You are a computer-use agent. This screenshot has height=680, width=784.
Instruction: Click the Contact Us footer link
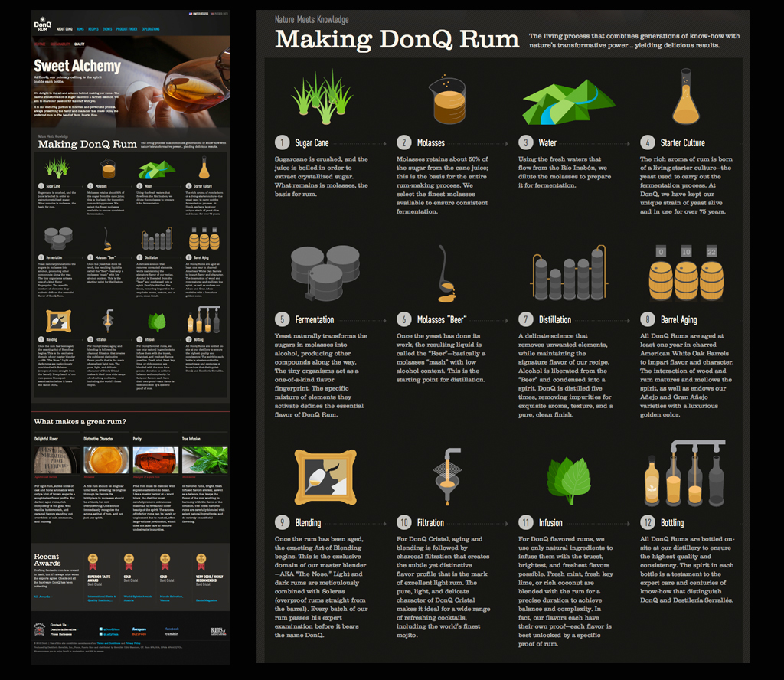coord(58,625)
